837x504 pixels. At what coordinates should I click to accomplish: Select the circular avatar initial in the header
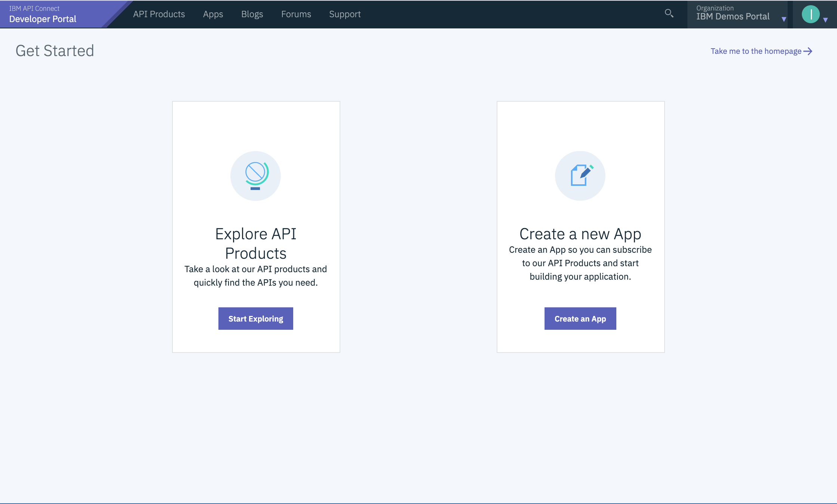pos(810,14)
